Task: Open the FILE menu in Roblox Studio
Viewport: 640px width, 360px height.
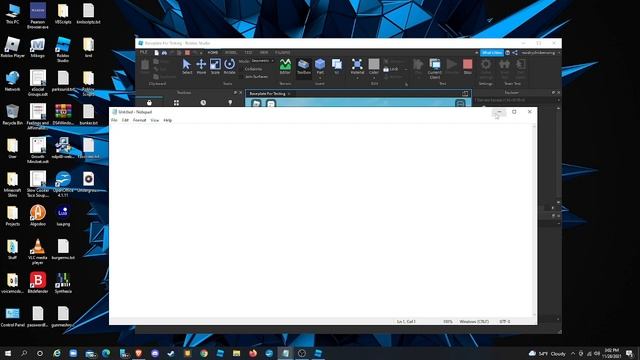Action: pyautogui.click(x=144, y=52)
